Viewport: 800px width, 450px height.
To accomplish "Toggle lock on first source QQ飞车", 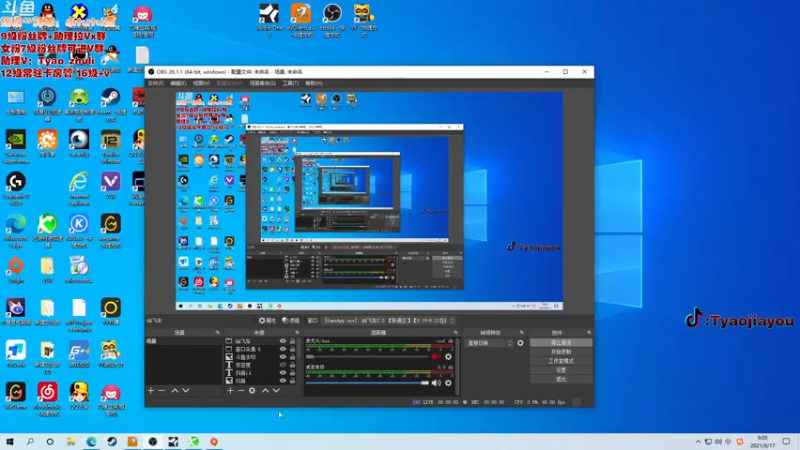I will [x=292, y=341].
